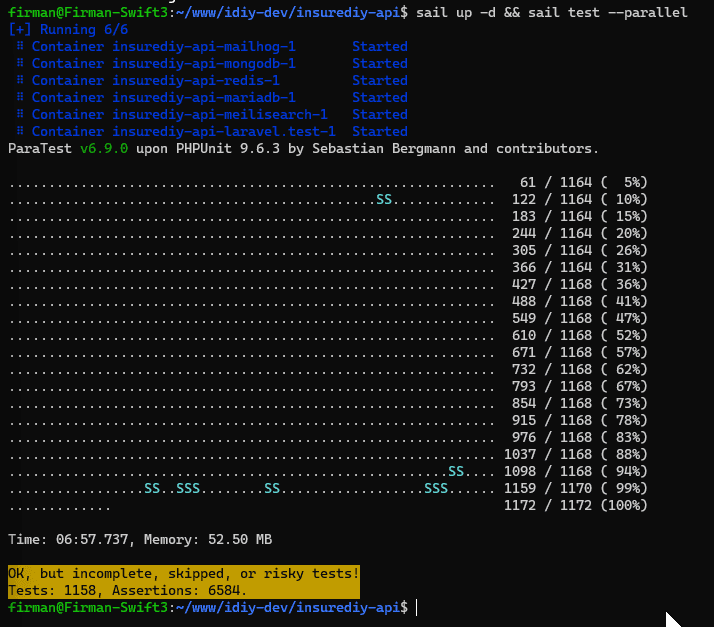Click the insurediy-api-mariadb-1 container name

[204, 98]
